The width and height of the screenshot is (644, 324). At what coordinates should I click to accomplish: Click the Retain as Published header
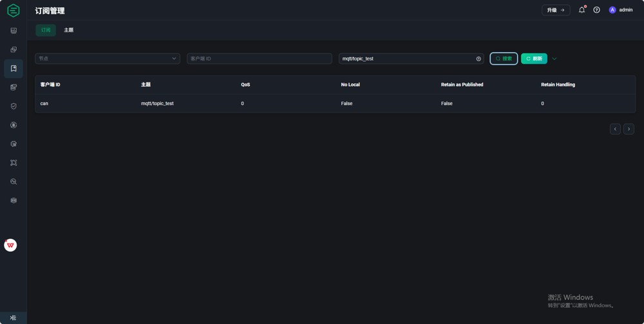(462, 84)
